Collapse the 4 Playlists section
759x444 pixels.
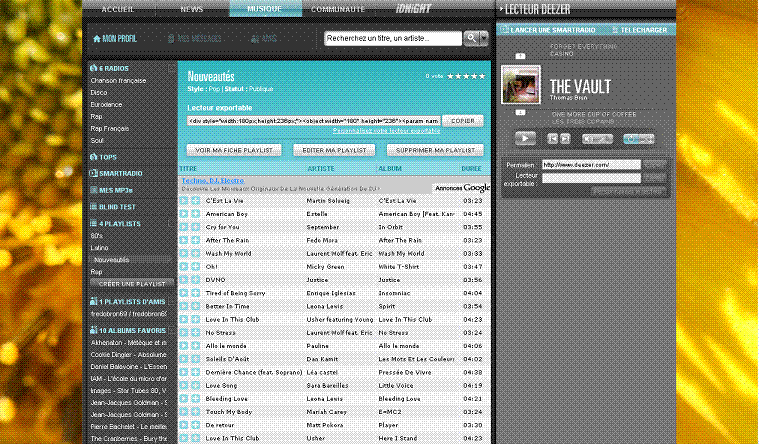[x=171, y=224]
